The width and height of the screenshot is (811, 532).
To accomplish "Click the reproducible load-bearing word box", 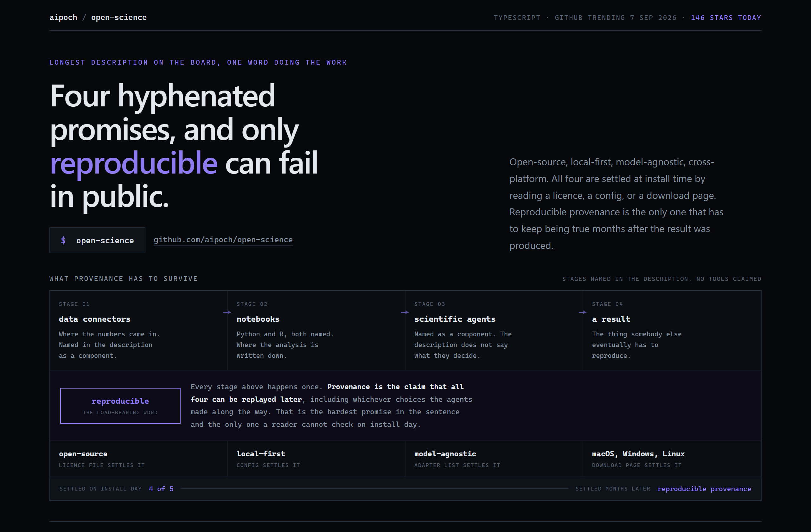I will tap(120, 406).
